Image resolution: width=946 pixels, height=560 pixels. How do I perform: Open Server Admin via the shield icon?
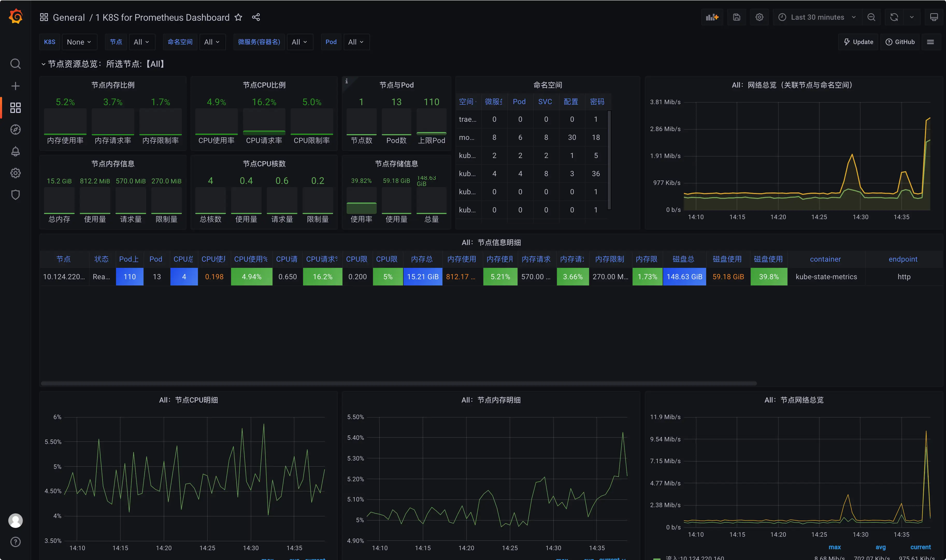(x=16, y=195)
